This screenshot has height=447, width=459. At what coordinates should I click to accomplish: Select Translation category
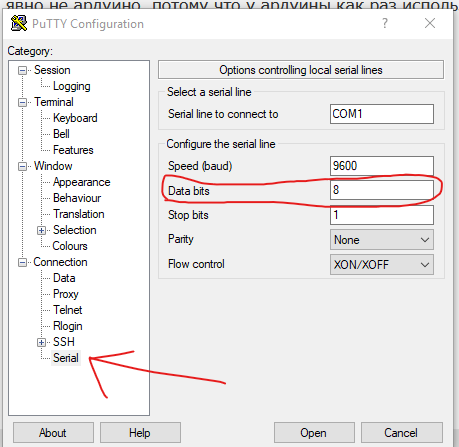79,214
